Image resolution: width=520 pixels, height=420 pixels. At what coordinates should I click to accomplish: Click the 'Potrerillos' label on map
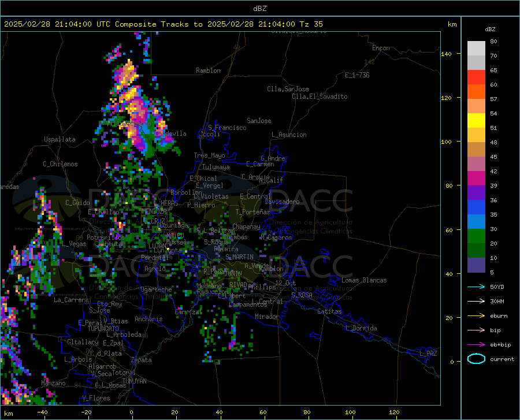tap(106, 237)
